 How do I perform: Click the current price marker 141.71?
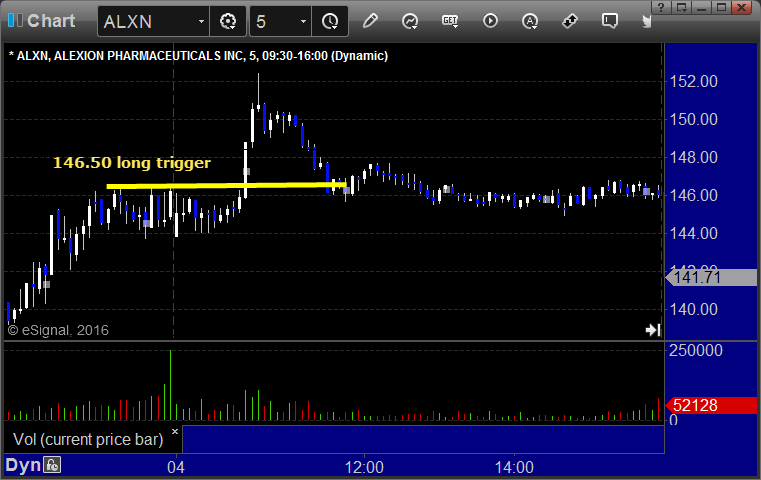(x=711, y=277)
